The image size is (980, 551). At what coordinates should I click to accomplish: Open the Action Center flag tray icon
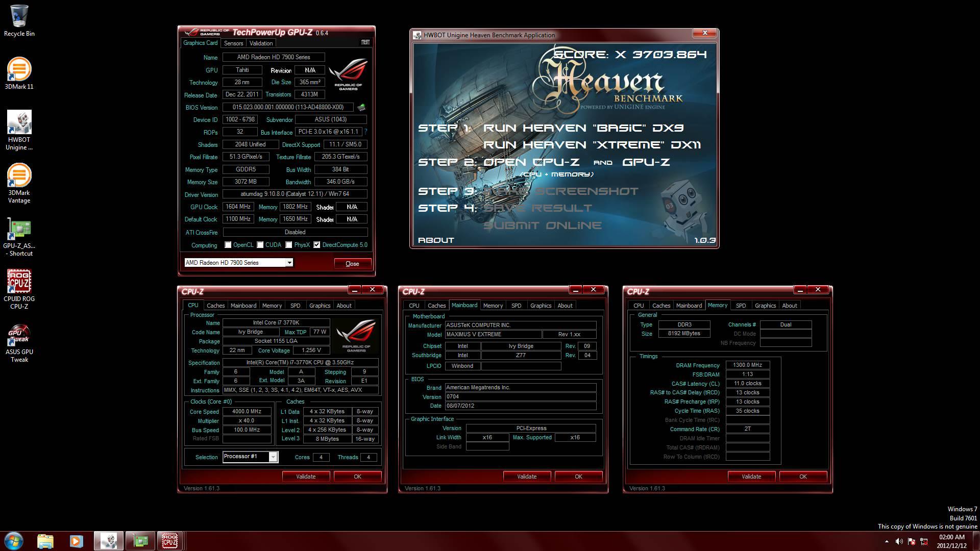click(x=912, y=541)
